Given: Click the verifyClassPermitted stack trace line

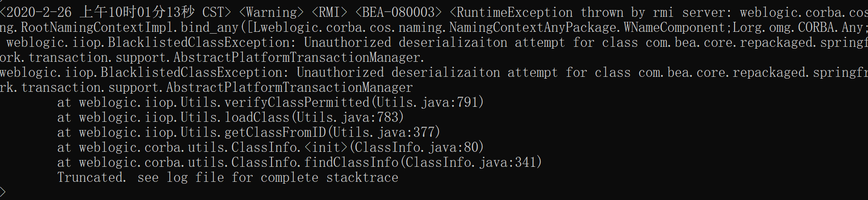Looking at the screenshot, I should [x=271, y=102].
